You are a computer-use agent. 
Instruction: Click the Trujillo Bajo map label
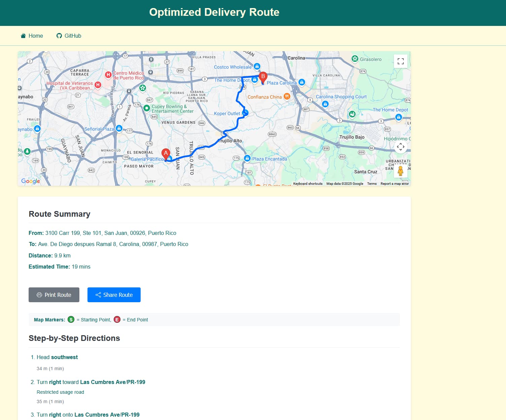point(352,137)
